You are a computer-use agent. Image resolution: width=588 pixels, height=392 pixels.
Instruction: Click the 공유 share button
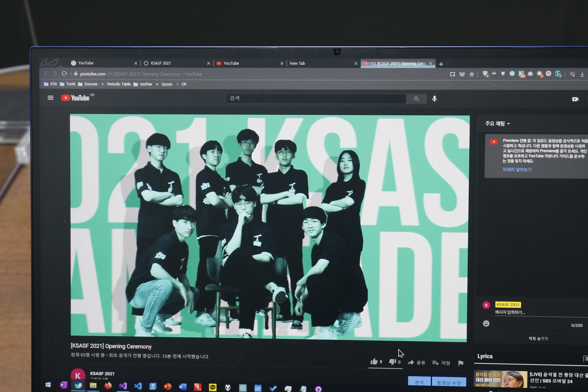(416, 363)
